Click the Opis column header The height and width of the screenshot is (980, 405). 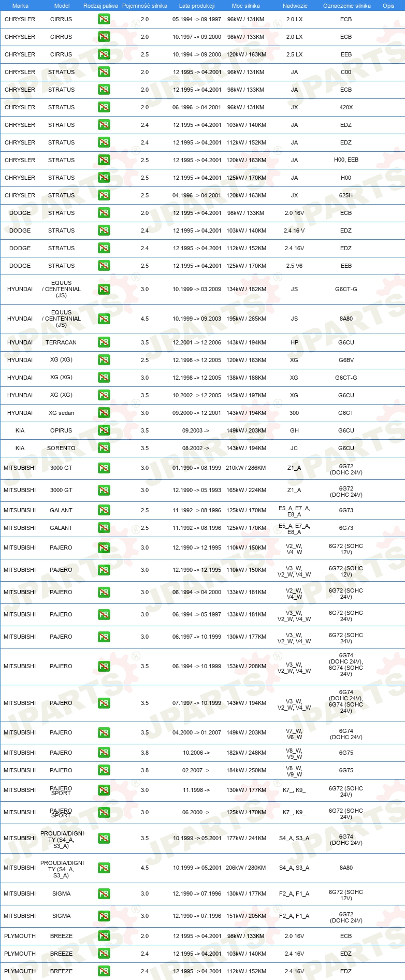[388, 6]
